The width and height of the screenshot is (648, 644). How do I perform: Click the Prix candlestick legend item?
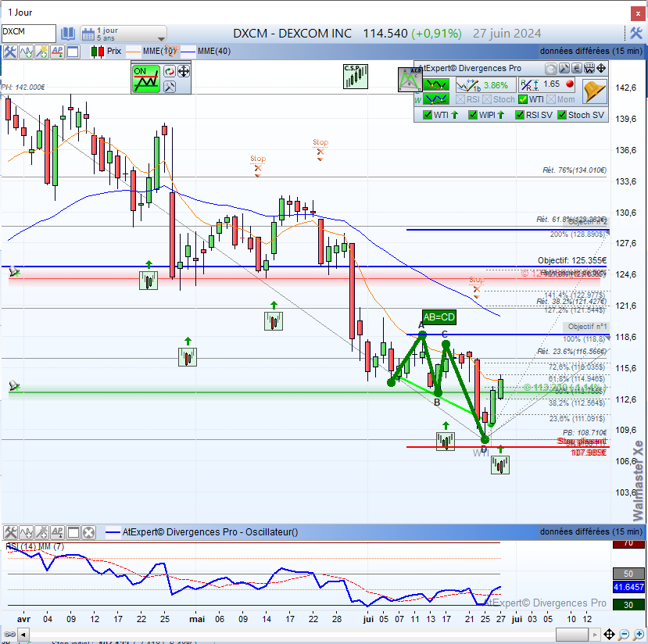pos(106,52)
